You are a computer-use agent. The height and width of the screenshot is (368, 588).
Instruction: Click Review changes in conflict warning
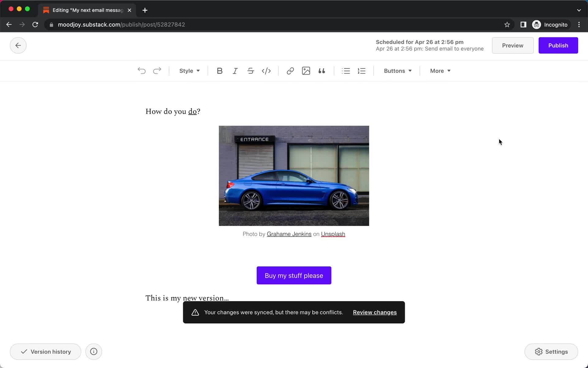point(375,312)
